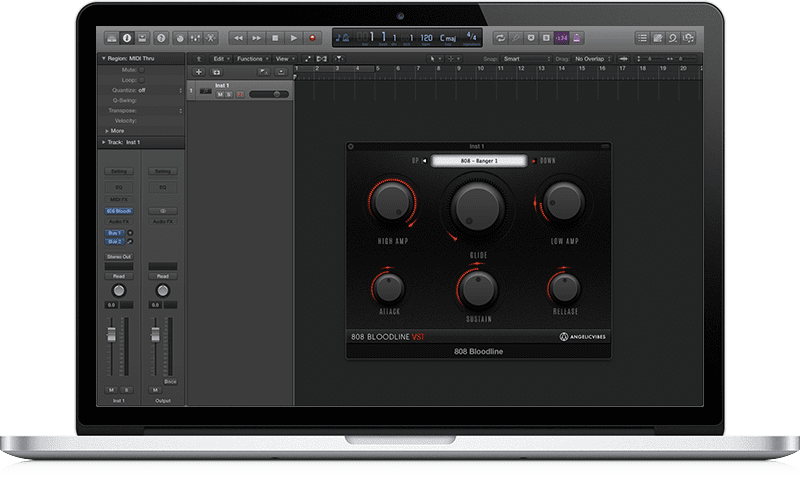Toggle Cycle mode button
The image size is (800, 478).
[x=501, y=38]
